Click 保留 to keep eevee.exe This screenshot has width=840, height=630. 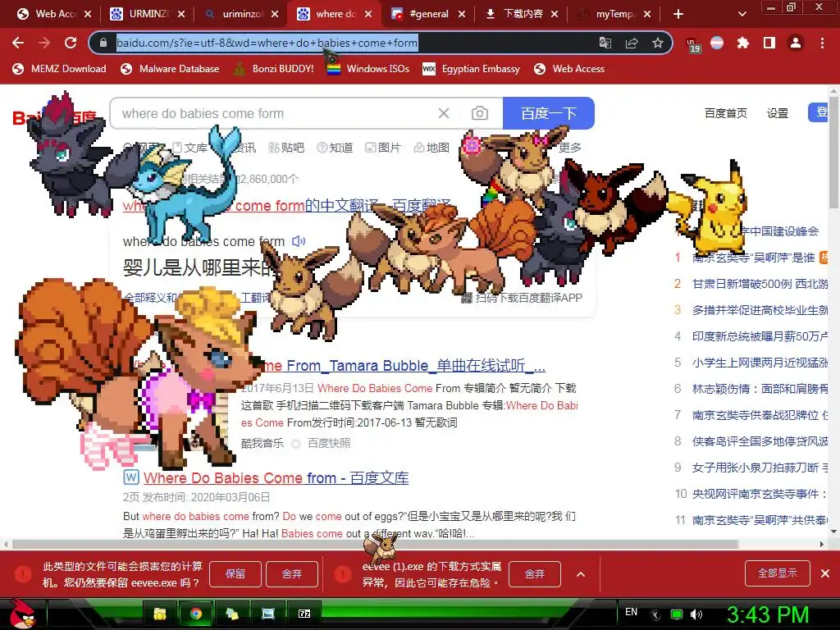pos(235,574)
